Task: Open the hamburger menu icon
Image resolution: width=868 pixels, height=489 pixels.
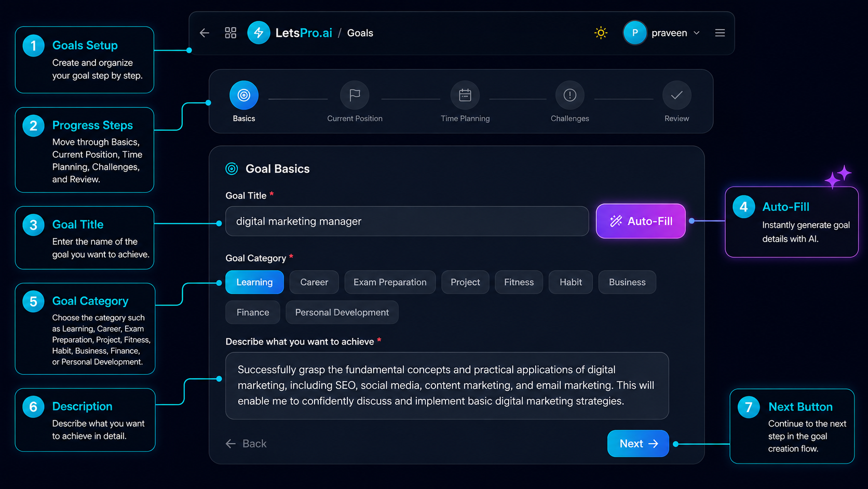Action: (x=720, y=33)
